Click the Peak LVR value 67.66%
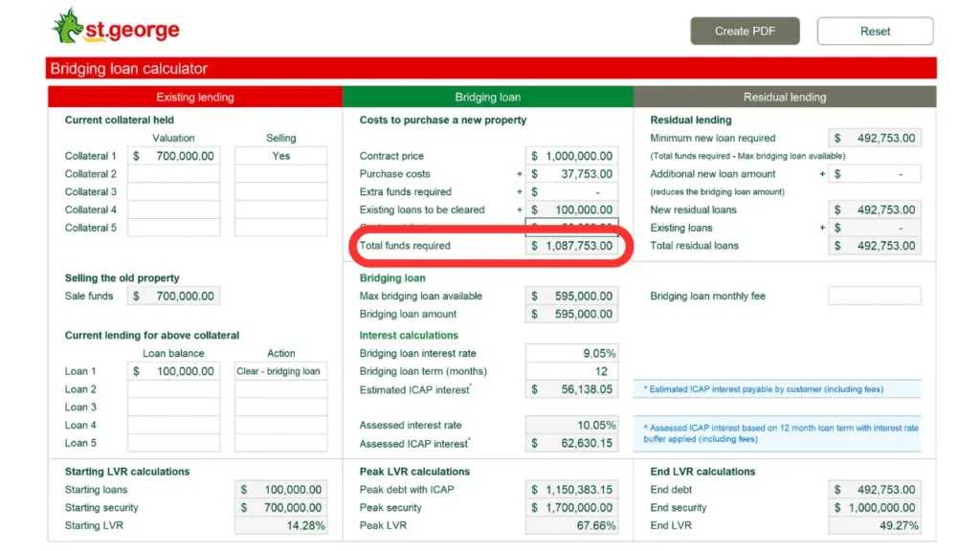This screenshot has width=980, height=551. [572, 525]
